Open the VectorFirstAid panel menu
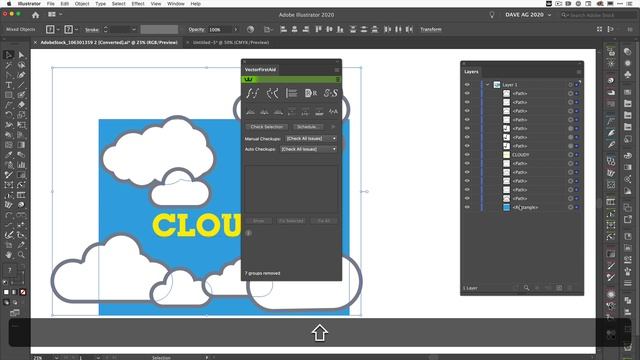The width and height of the screenshot is (640, 360). click(x=337, y=70)
